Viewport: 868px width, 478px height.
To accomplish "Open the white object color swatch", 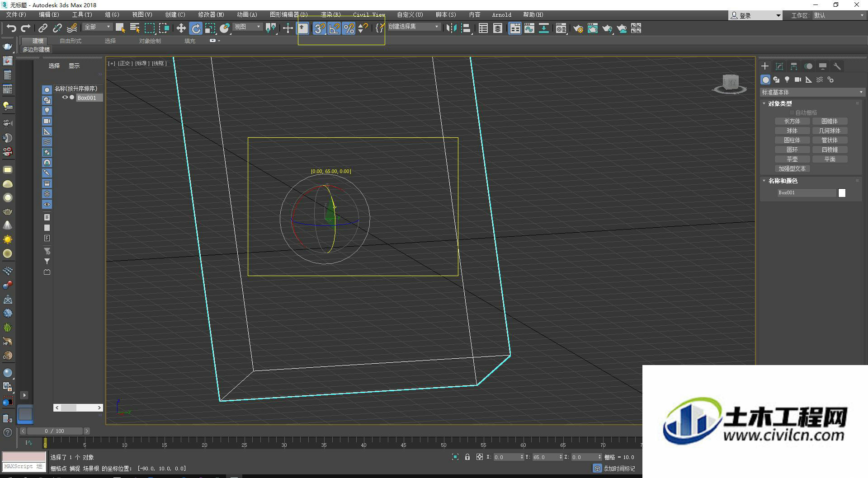I will pyautogui.click(x=842, y=193).
